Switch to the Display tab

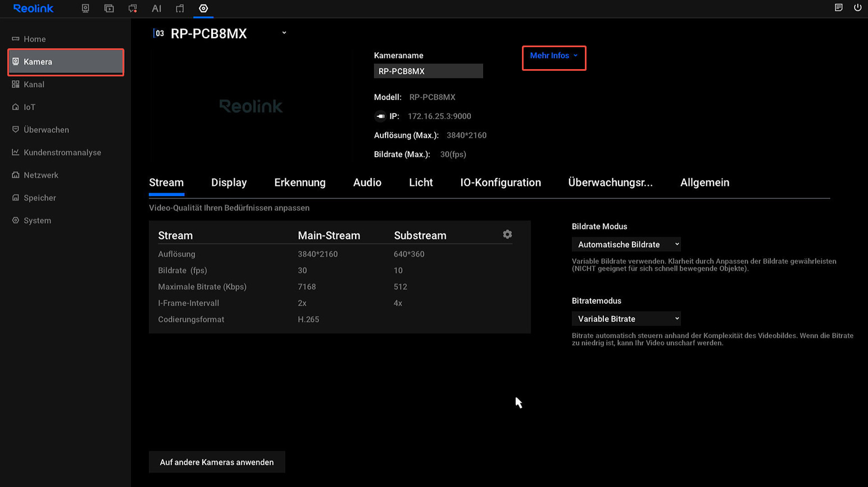(229, 183)
